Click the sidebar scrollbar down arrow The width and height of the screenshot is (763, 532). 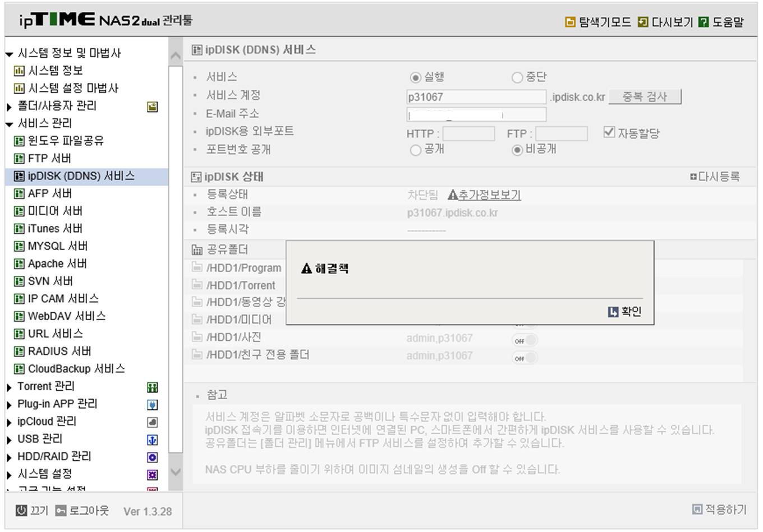coord(176,472)
